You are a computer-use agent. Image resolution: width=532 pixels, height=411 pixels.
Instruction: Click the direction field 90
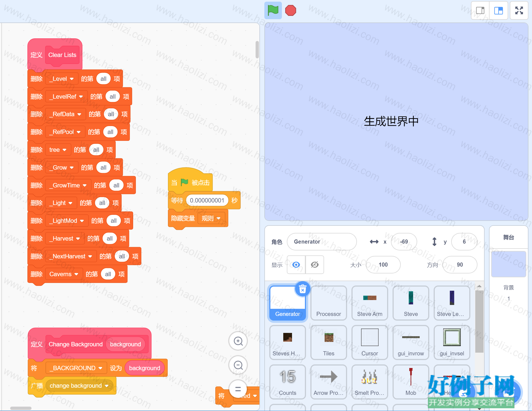460,265
